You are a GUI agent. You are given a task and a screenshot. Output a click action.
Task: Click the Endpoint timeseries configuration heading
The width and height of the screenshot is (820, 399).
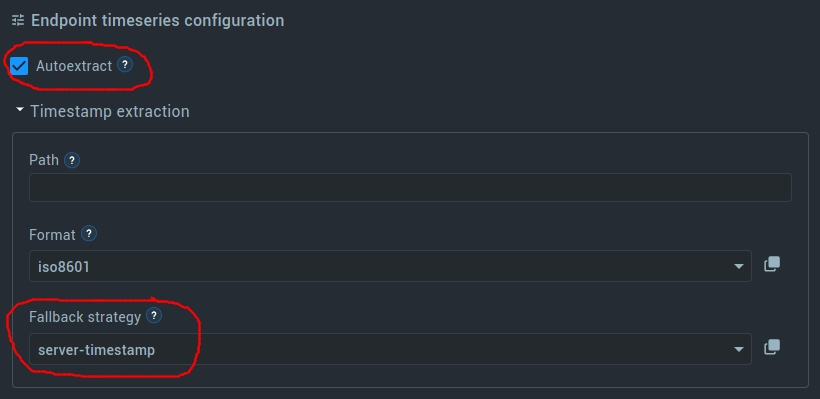coord(157,20)
